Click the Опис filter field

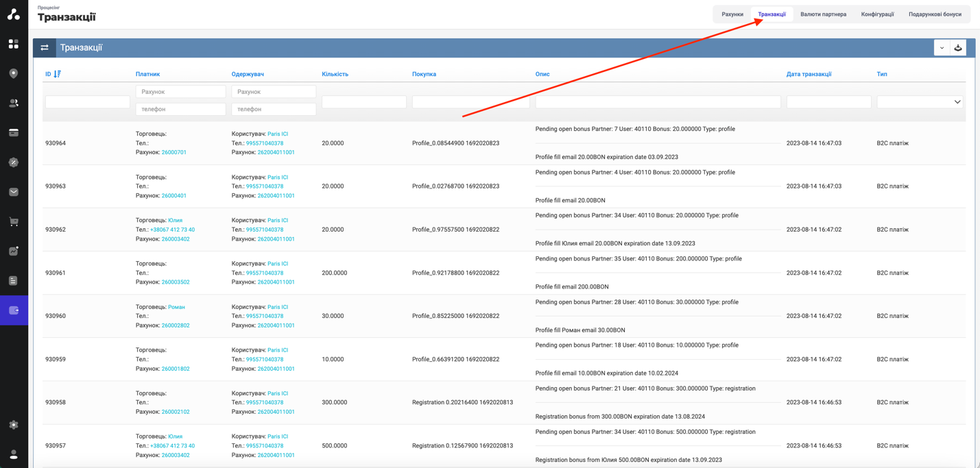click(x=658, y=102)
